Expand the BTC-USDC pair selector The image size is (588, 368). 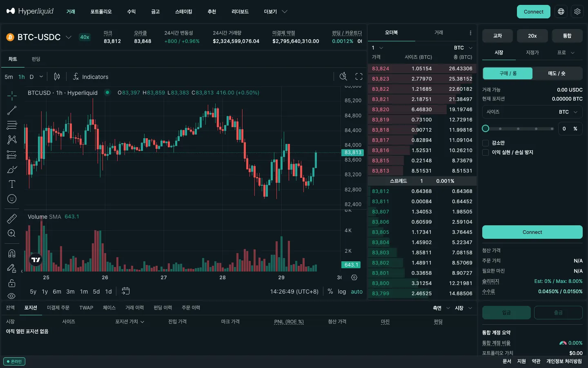pos(69,37)
